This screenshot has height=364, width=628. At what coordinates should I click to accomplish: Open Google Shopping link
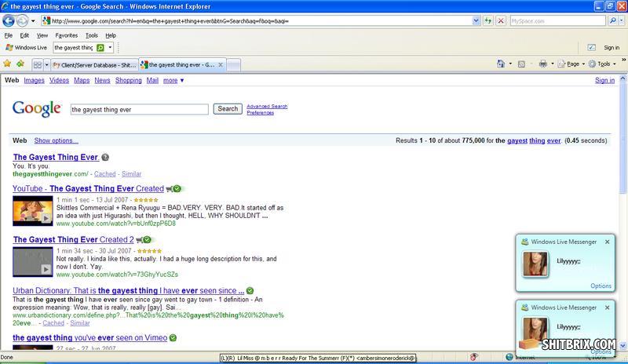[x=129, y=80]
